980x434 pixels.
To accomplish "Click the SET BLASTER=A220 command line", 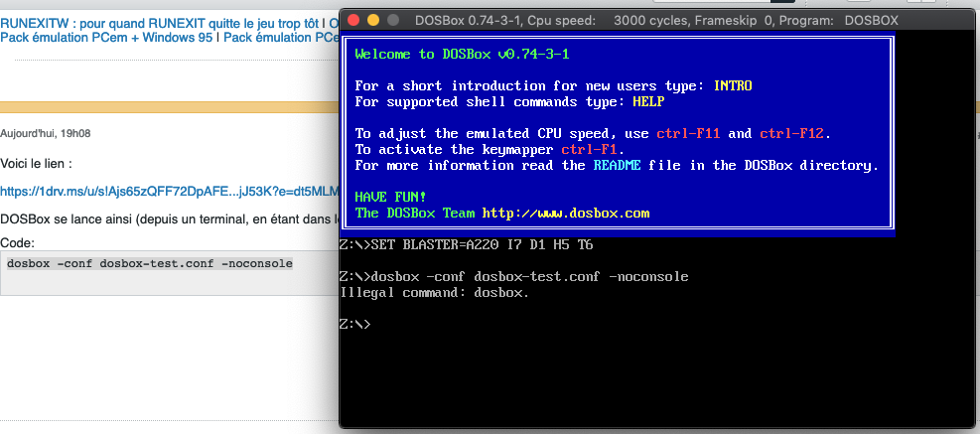I will click(x=467, y=245).
